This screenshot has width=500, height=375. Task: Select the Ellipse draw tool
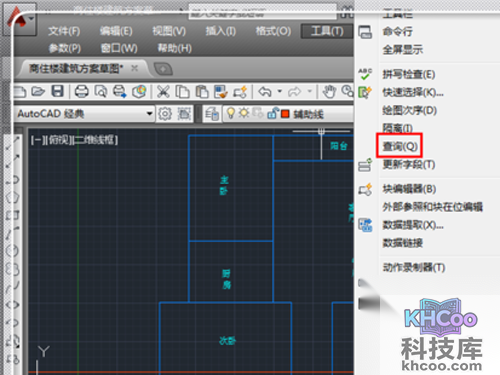[x=13, y=305]
